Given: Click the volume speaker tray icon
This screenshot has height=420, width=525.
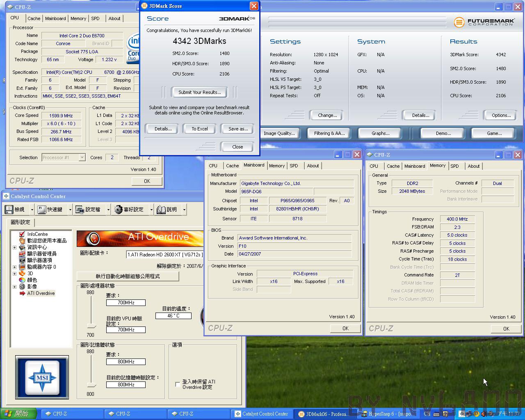Looking at the screenshot, I should coord(484,414).
